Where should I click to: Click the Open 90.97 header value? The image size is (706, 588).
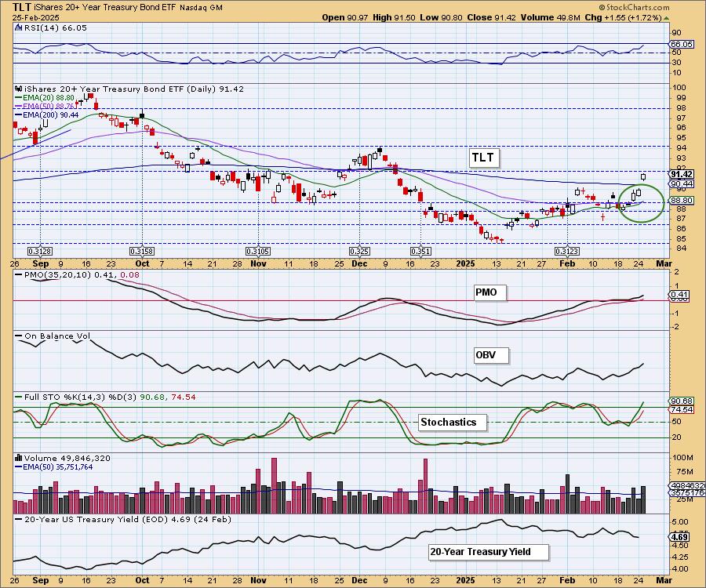[x=345, y=17]
